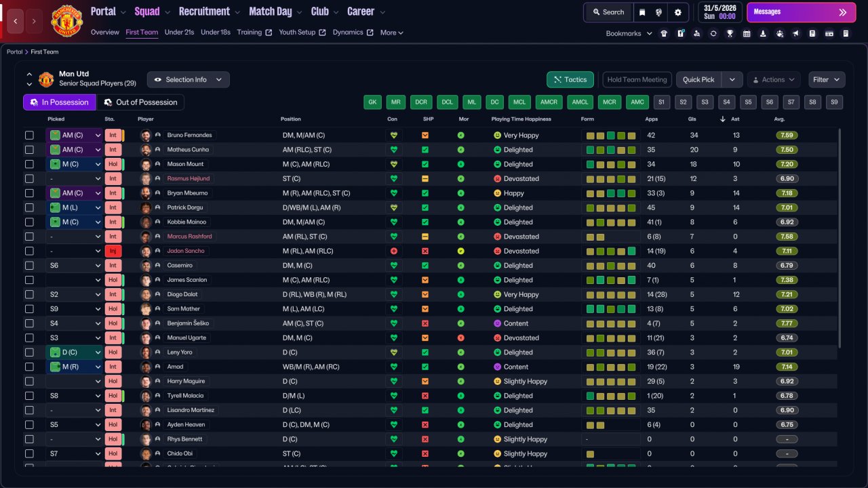Expand the Bookmarks dropdown
Image resolution: width=868 pixels, height=488 pixels.
[629, 33]
